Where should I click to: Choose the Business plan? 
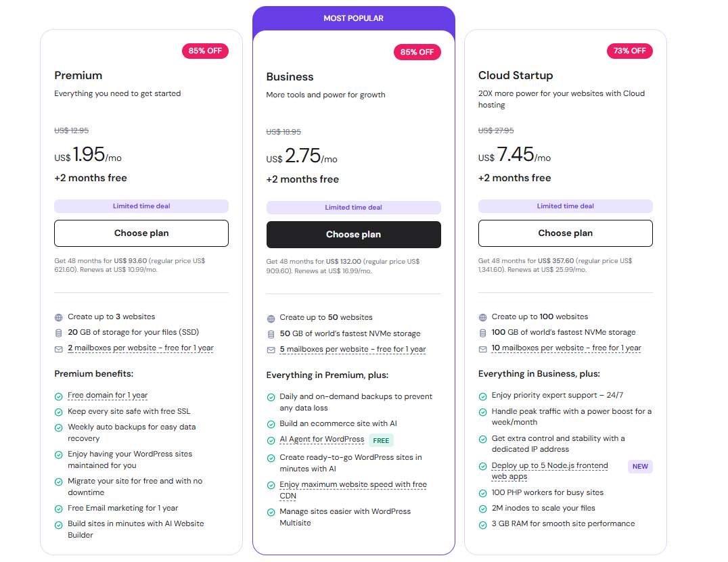tap(353, 235)
